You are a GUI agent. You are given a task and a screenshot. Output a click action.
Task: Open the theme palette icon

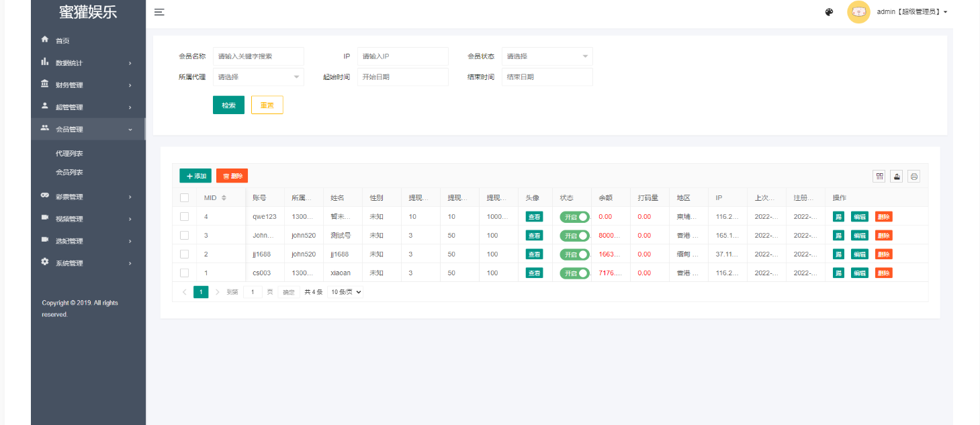(829, 12)
